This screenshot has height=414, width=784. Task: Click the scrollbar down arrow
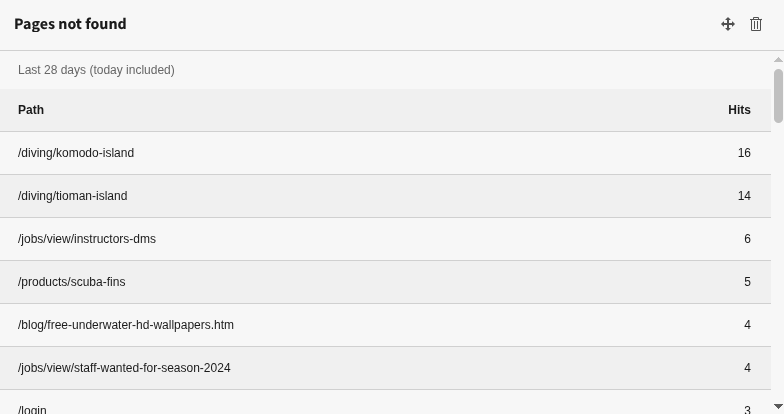[x=778, y=406]
